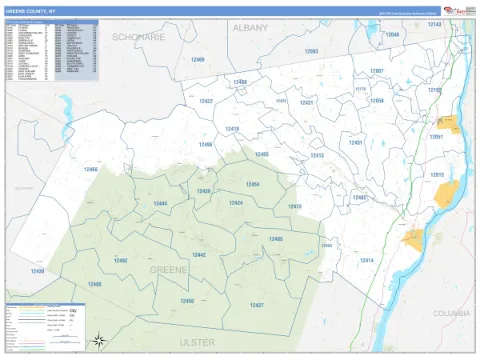Click ZIP code label 12058
The width and height of the screenshot is (480, 360).
tap(377, 101)
